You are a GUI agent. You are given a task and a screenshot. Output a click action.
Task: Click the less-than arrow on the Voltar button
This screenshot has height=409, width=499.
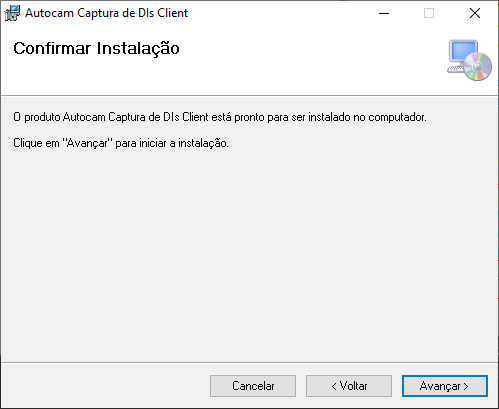[x=334, y=386]
